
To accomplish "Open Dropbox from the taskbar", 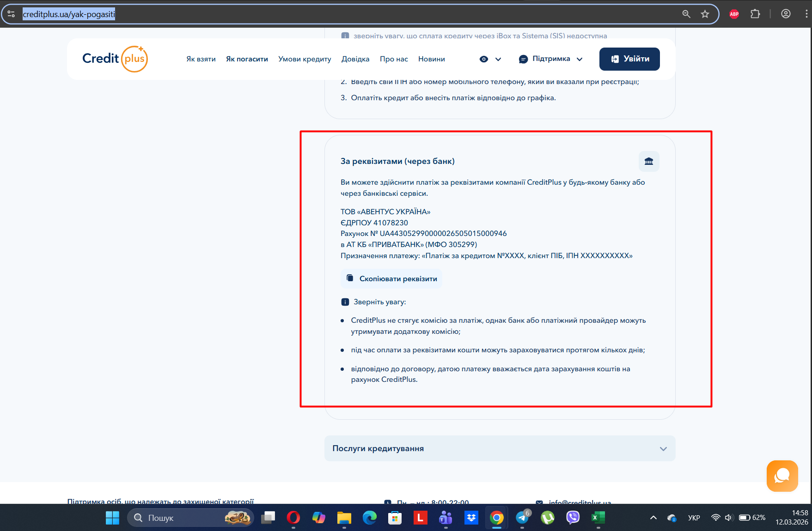I will (x=471, y=518).
